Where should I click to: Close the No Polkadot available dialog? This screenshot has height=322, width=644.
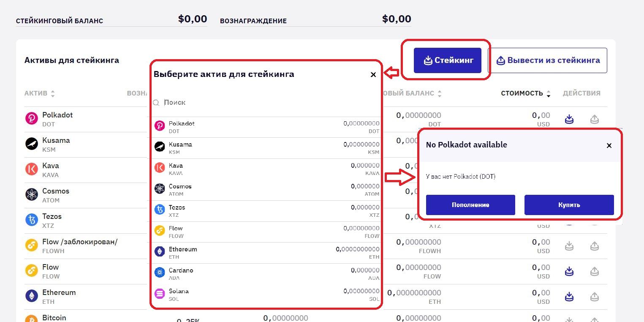click(609, 145)
